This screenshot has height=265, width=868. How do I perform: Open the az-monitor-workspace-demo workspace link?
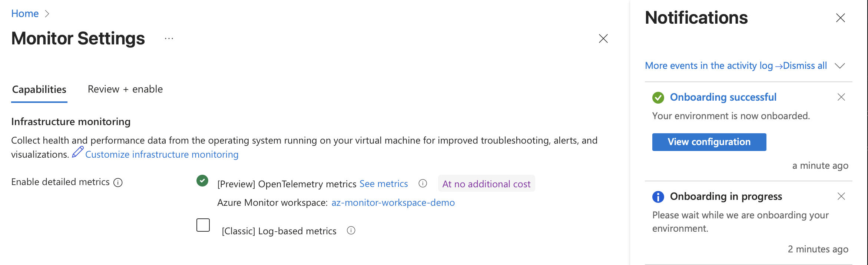(393, 203)
